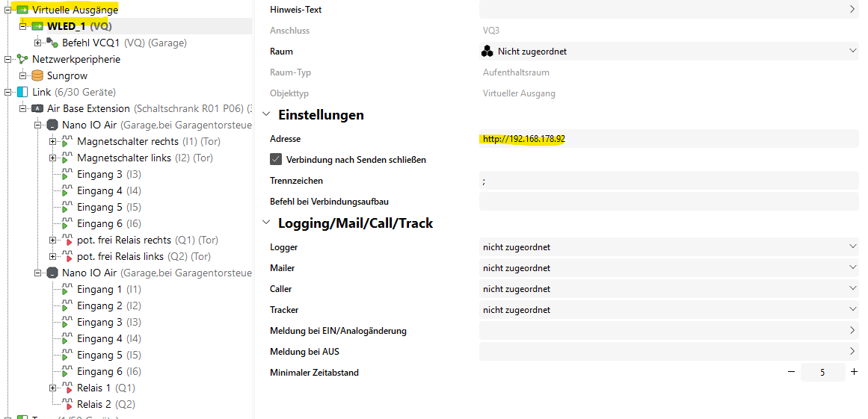The height and width of the screenshot is (419, 868).
Task: Select the Sungrow tree entry
Action: pyautogui.click(x=67, y=75)
